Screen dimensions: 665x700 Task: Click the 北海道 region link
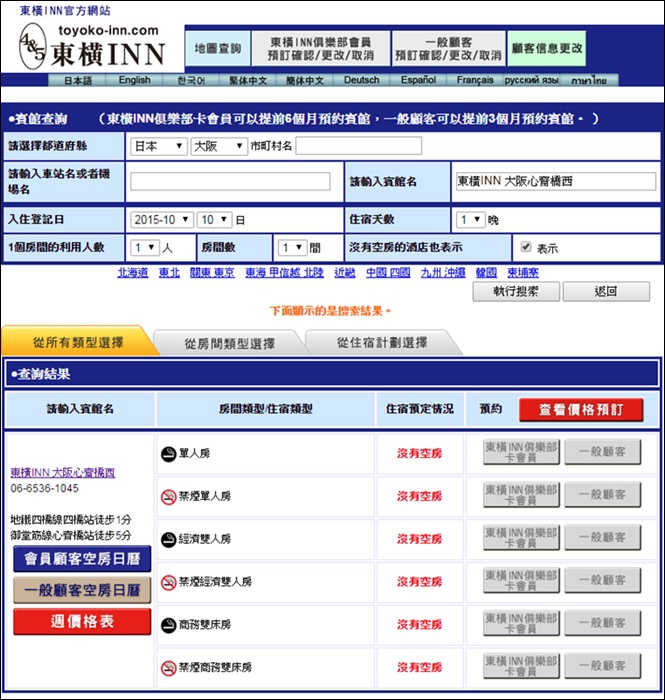[133, 272]
